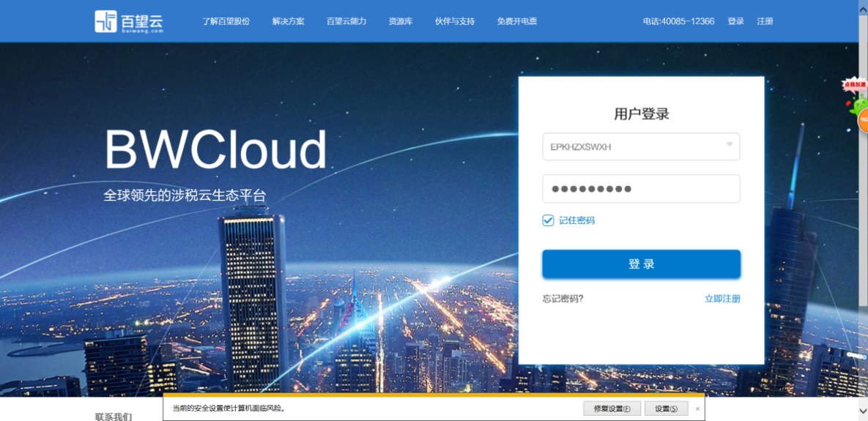
Task: Click the 登录 link in top header
Action: point(735,21)
